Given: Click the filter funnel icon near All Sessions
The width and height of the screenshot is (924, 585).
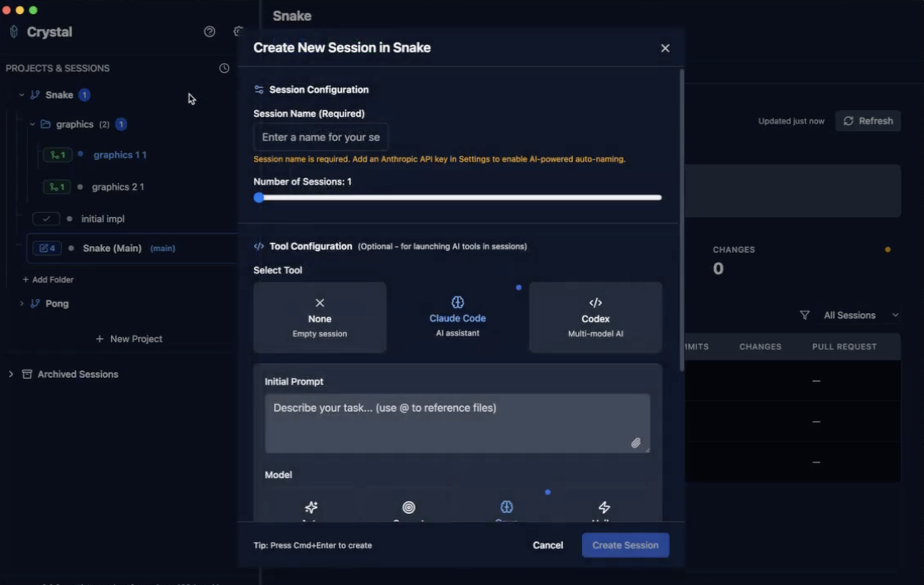Looking at the screenshot, I should [x=804, y=315].
